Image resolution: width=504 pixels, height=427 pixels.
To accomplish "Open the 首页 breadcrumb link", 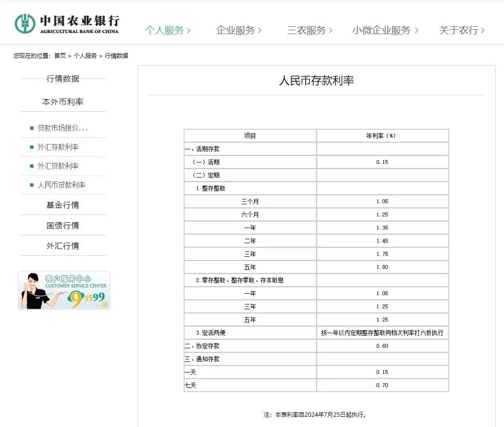I will pos(59,55).
